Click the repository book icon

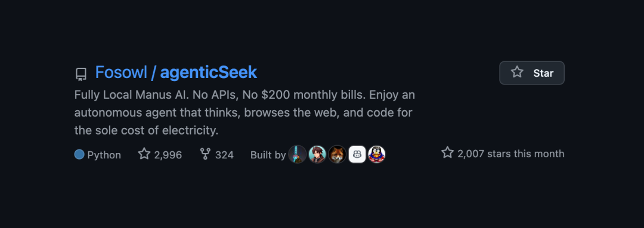[x=81, y=74]
